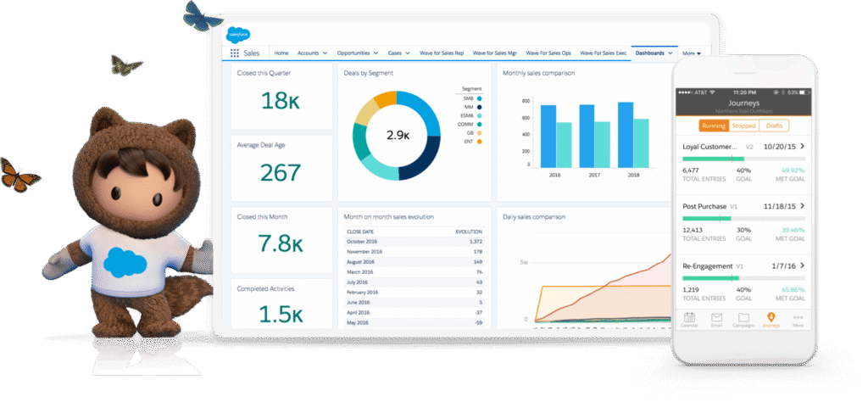Select the Drafts segment on phone
Image resolution: width=868 pixels, height=402 pixels.
[774, 126]
